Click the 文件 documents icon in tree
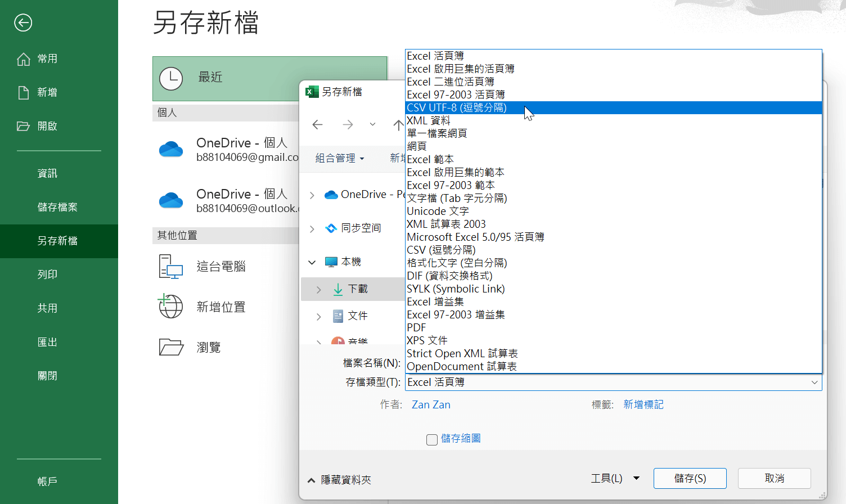Viewport: 846px width, 504px height. tap(338, 316)
